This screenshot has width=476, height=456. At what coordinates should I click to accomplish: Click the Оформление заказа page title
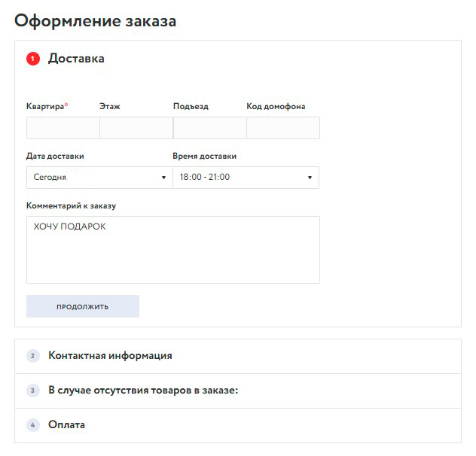click(96, 21)
